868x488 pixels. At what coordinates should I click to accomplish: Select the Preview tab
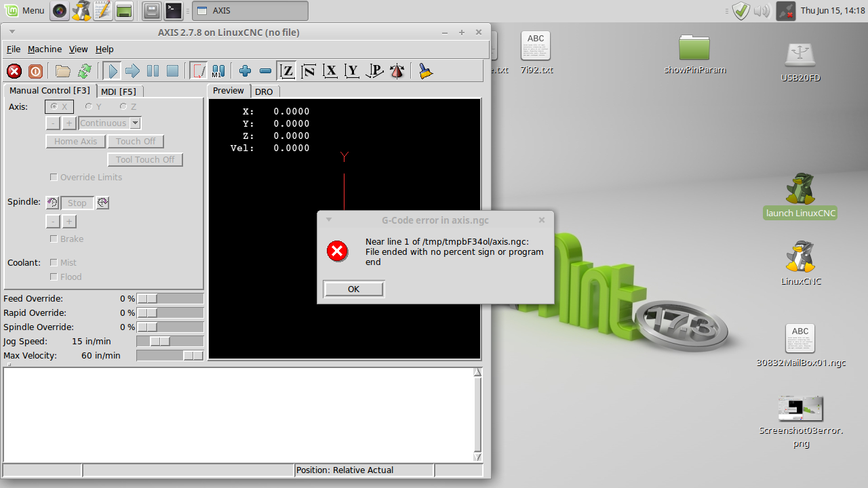(x=229, y=90)
